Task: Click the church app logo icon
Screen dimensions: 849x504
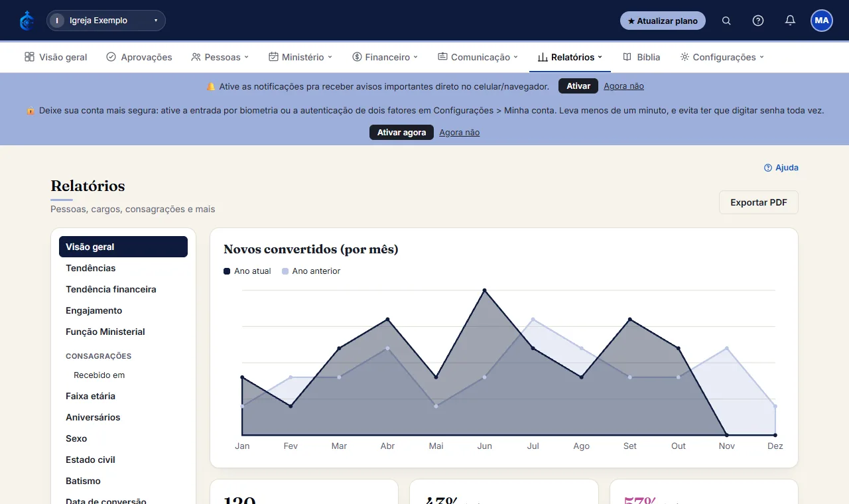Action: 27,21
